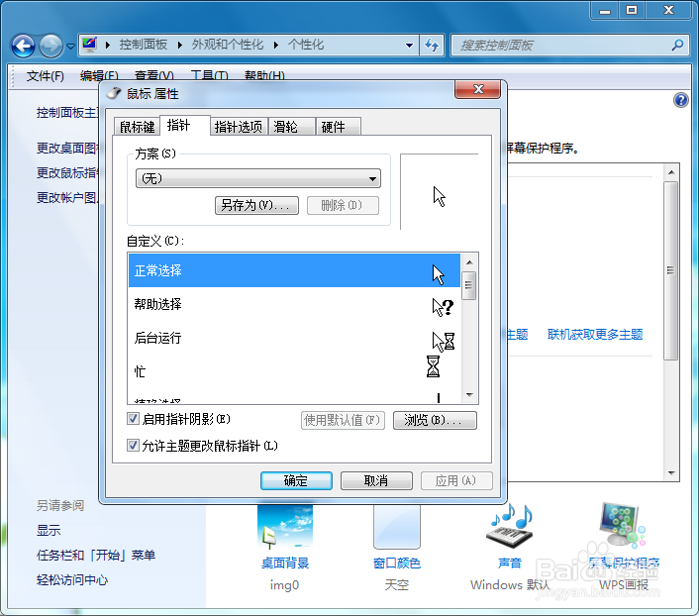Click the help-select arrow question cursor icon
The image size is (699, 616).
(x=443, y=307)
